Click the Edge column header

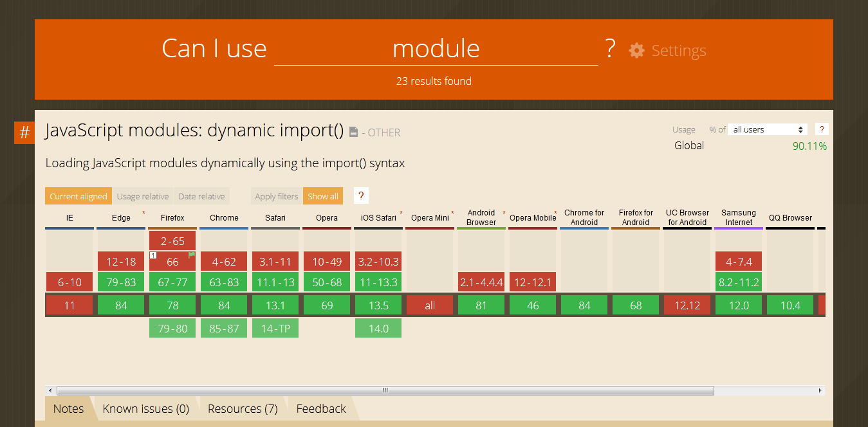[x=121, y=218]
